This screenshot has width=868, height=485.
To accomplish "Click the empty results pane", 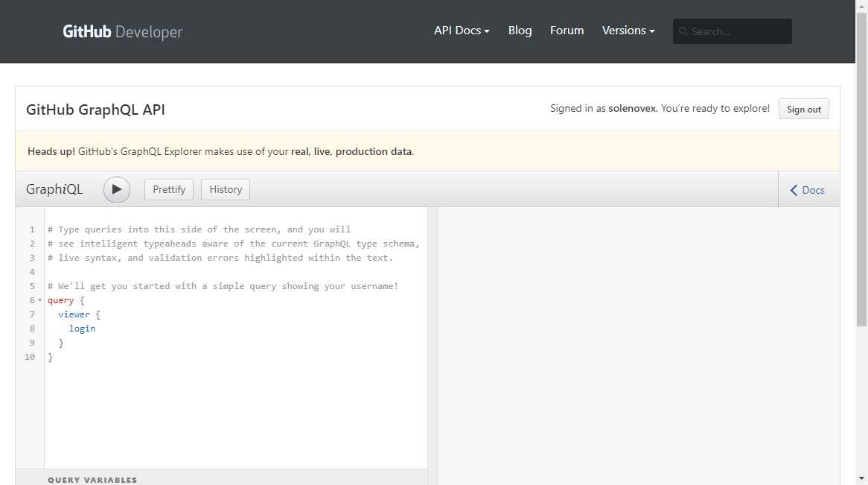I will [x=638, y=346].
